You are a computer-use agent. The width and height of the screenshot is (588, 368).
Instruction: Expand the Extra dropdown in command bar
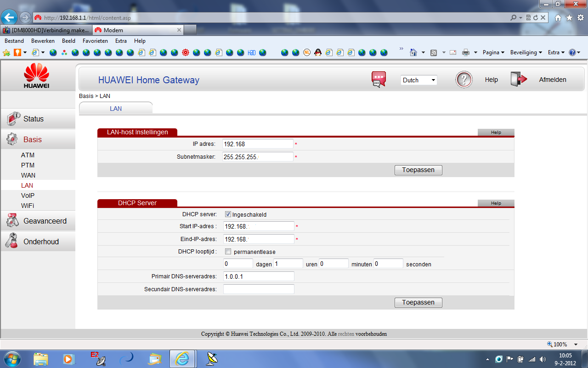tap(556, 52)
